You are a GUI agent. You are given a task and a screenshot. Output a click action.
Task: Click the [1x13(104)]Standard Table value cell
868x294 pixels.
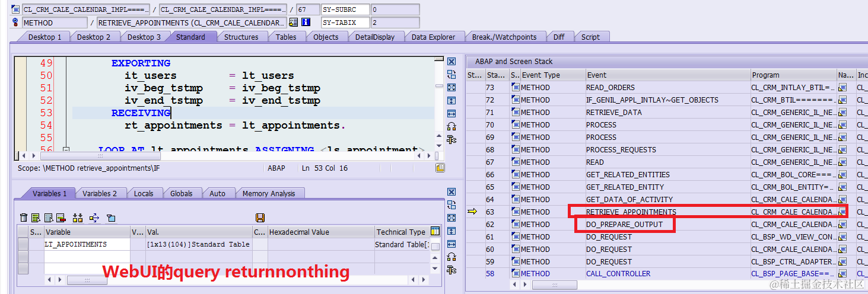[199, 244]
